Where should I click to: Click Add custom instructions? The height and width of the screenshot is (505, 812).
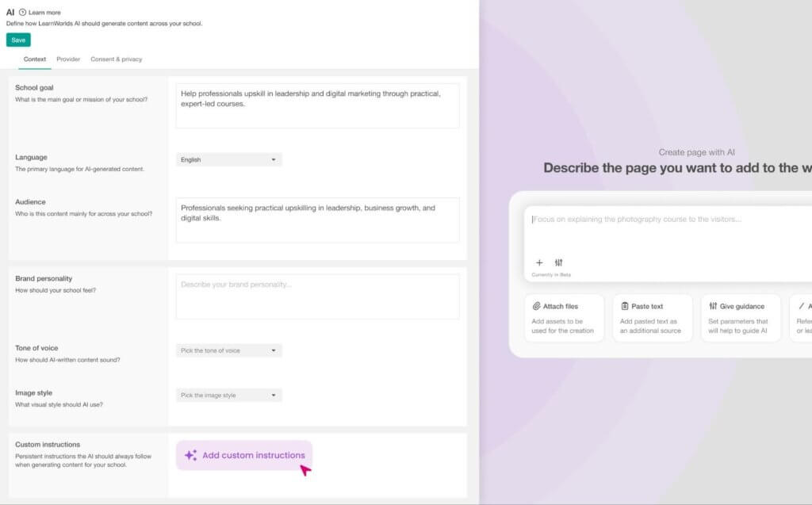point(246,455)
